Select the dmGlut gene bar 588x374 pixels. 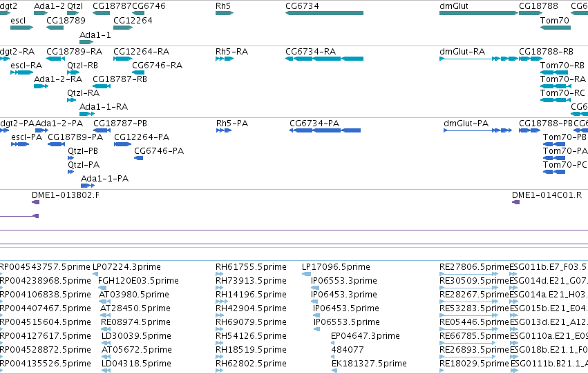point(479,13)
